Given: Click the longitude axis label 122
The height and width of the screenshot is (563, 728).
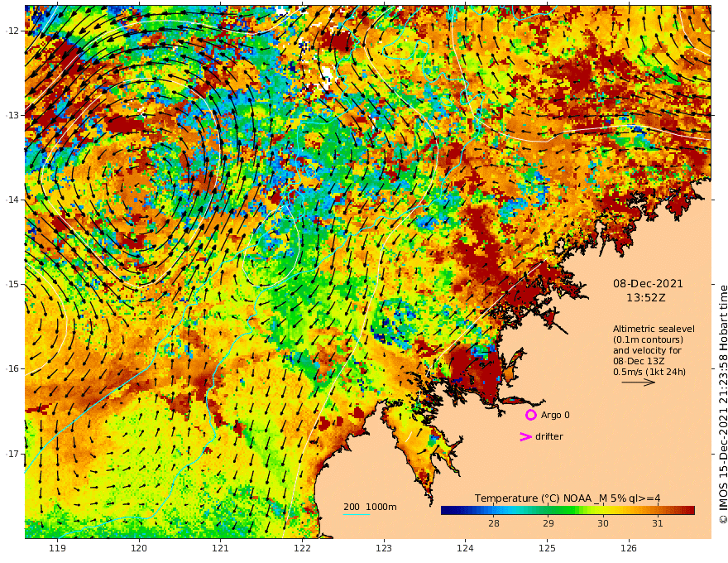Looking at the screenshot, I should [x=302, y=548].
